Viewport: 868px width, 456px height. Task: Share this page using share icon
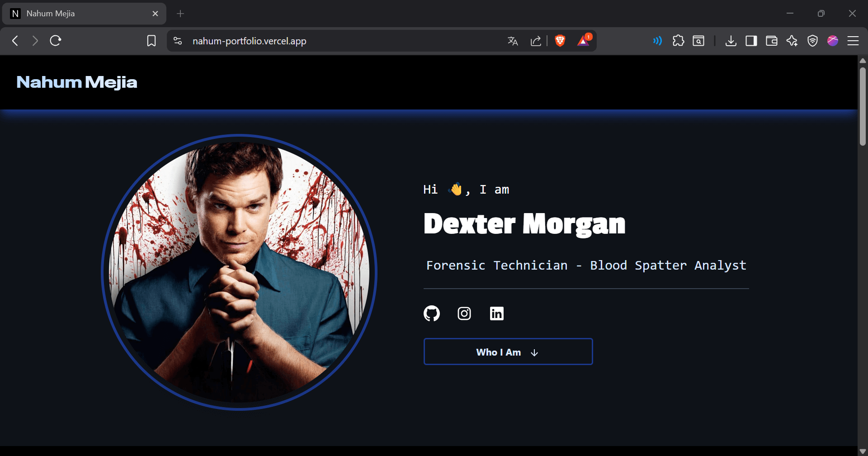click(x=536, y=41)
